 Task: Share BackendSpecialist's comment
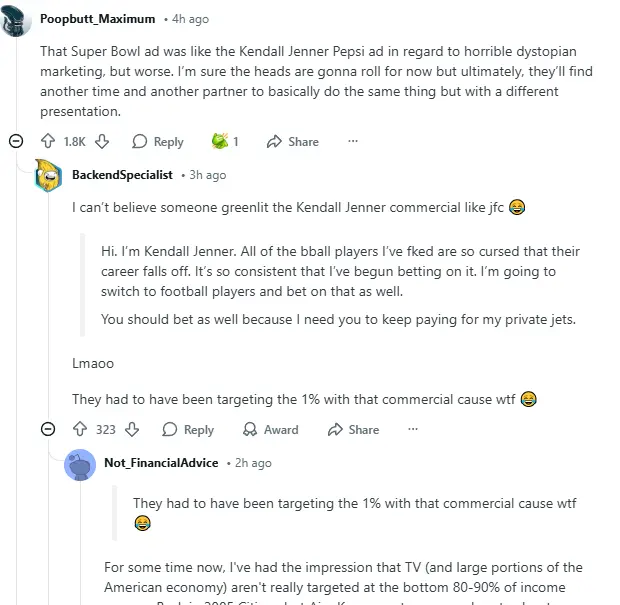354,430
